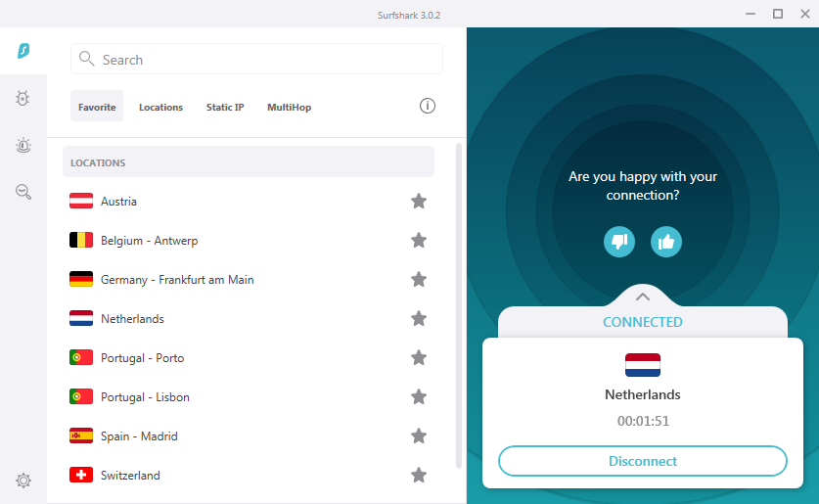This screenshot has height=504, width=819.
Task: Open settings gear in sidebar
Action: 23,480
